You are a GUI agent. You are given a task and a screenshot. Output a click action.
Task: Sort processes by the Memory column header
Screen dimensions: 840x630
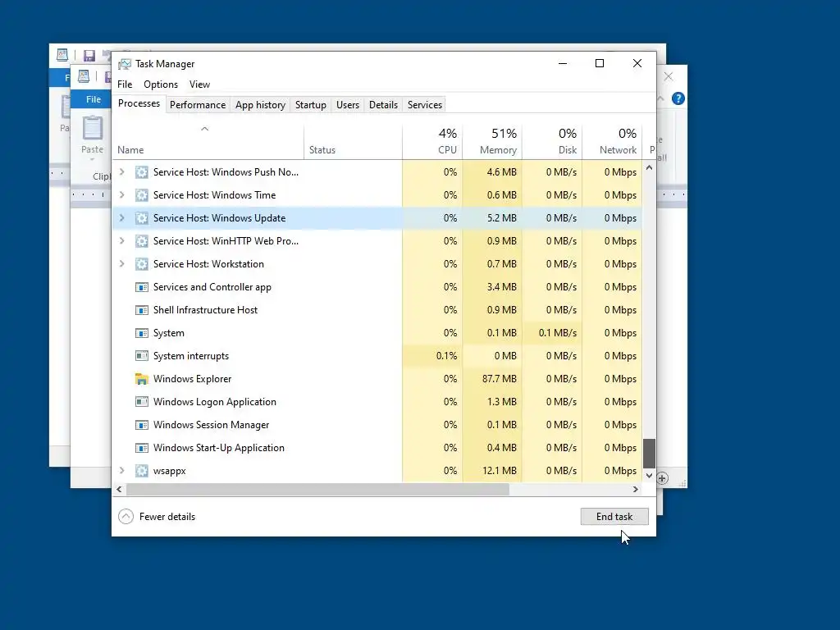[x=492, y=141]
